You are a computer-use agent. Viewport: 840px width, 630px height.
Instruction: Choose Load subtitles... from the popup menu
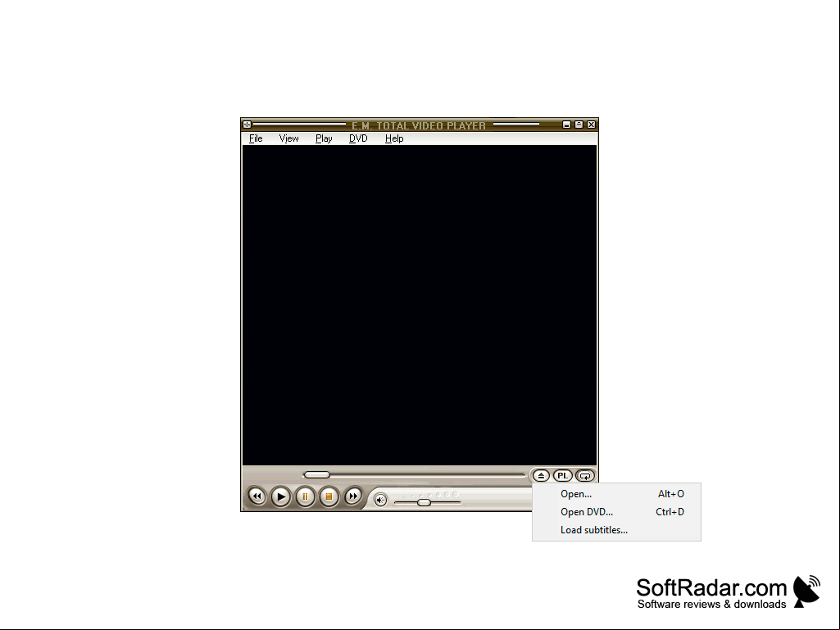[x=616, y=530]
